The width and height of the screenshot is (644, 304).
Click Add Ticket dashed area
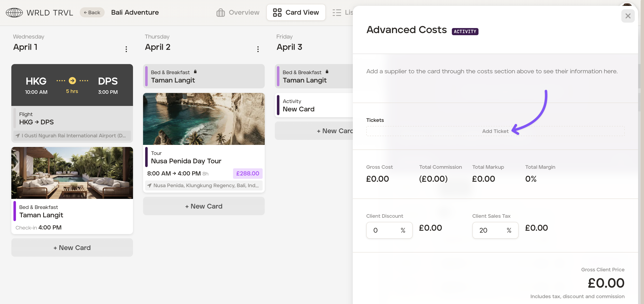point(495,131)
